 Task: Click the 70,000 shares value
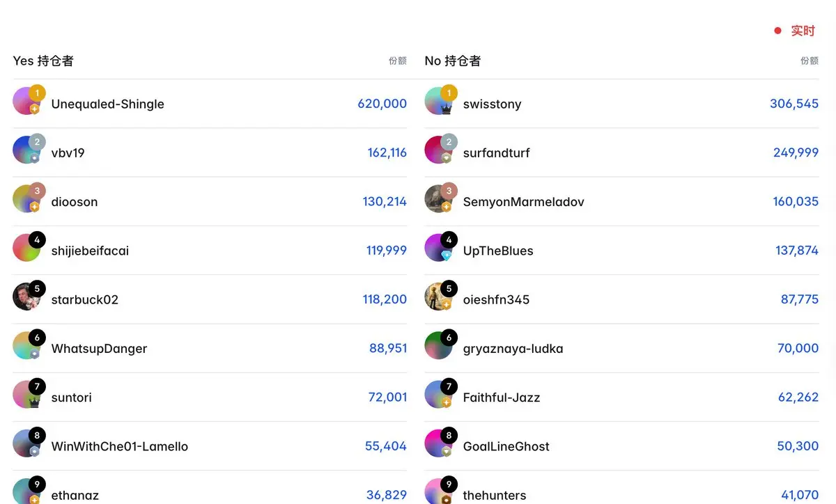(x=798, y=348)
